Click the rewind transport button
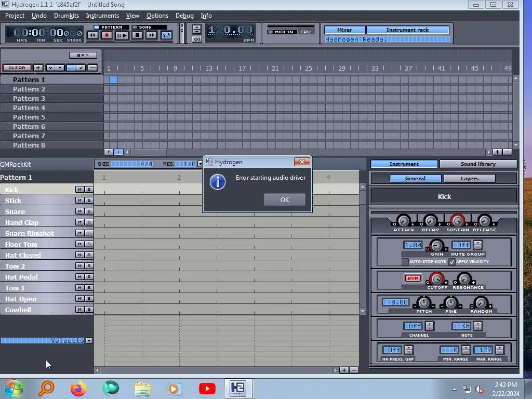The height and width of the screenshot is (399, 532). [92, 35]
